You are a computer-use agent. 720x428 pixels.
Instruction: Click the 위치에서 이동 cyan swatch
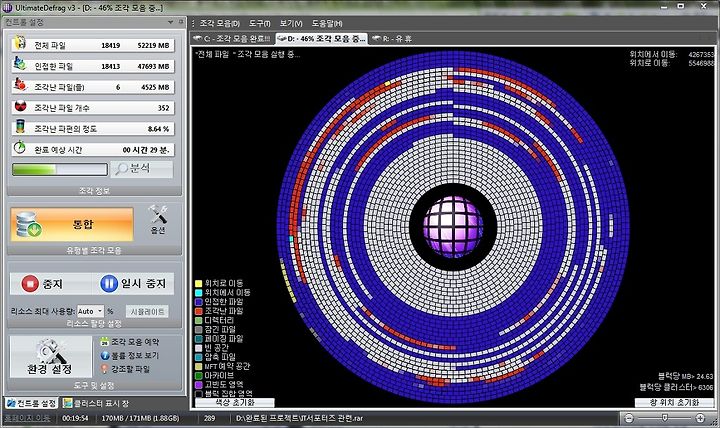click(x=199, y=293)
